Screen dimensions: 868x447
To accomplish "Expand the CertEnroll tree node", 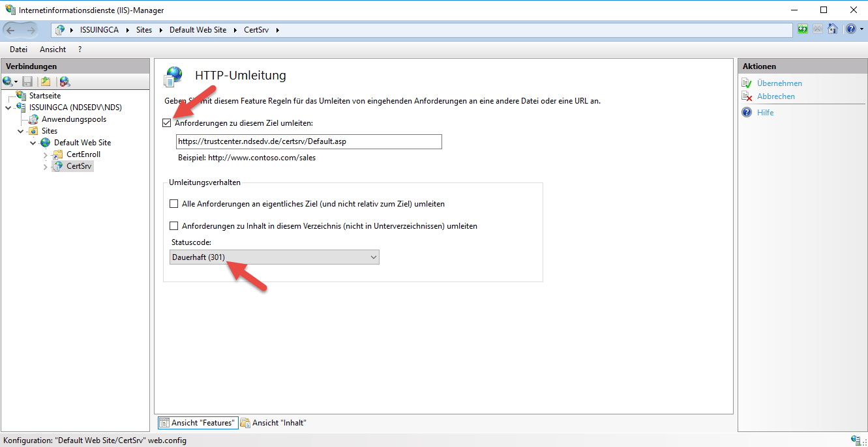I will [x=45, y=154].
